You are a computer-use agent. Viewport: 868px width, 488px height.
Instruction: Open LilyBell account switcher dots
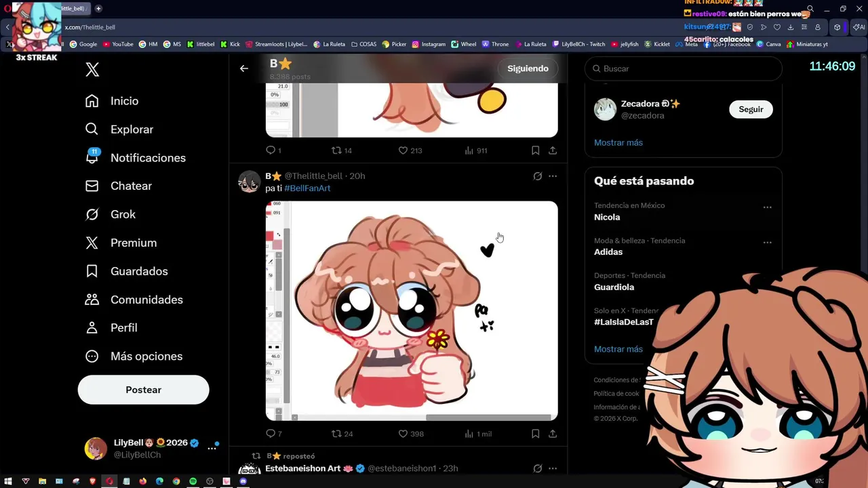pos(212,448)
